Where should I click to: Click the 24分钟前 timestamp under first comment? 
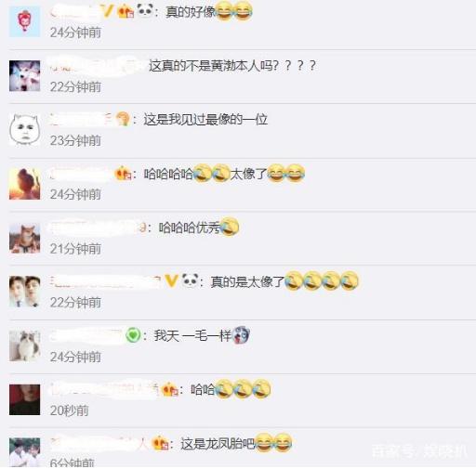[x=75, y=33]
